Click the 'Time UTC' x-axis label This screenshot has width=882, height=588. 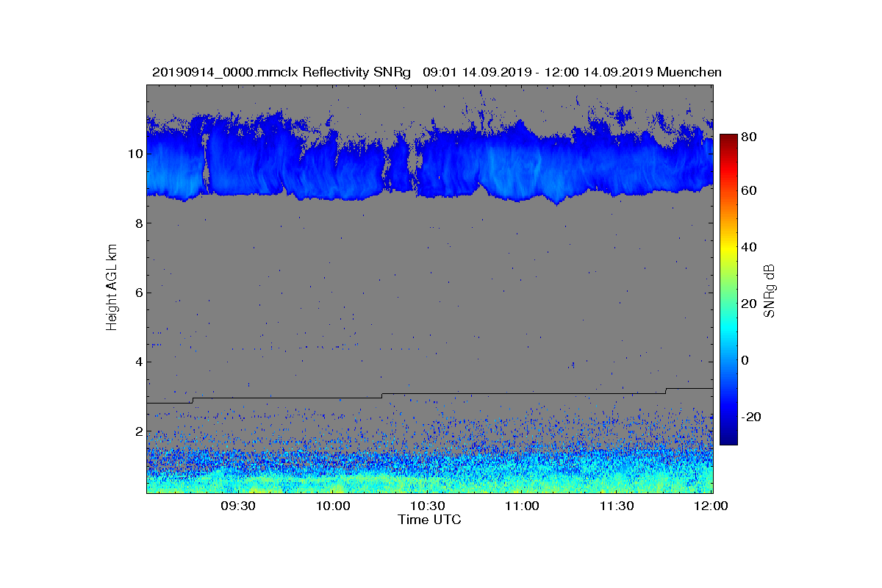pos(430,520)
